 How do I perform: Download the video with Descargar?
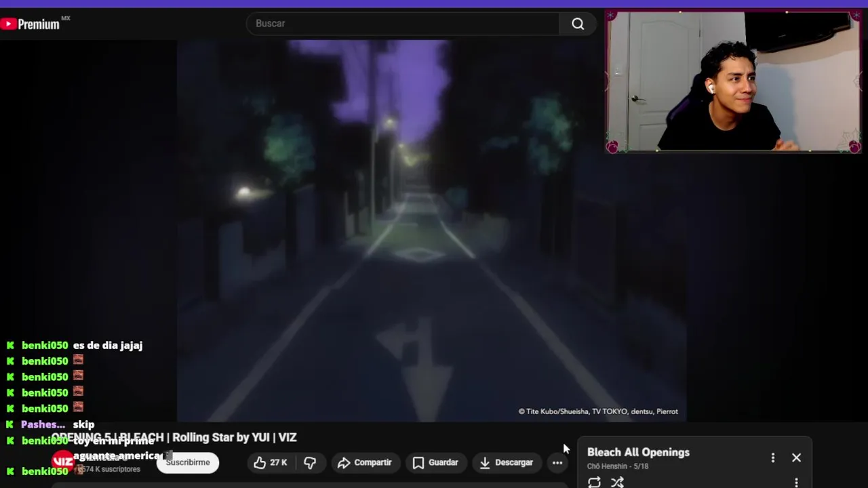click(x=507, y=463)
